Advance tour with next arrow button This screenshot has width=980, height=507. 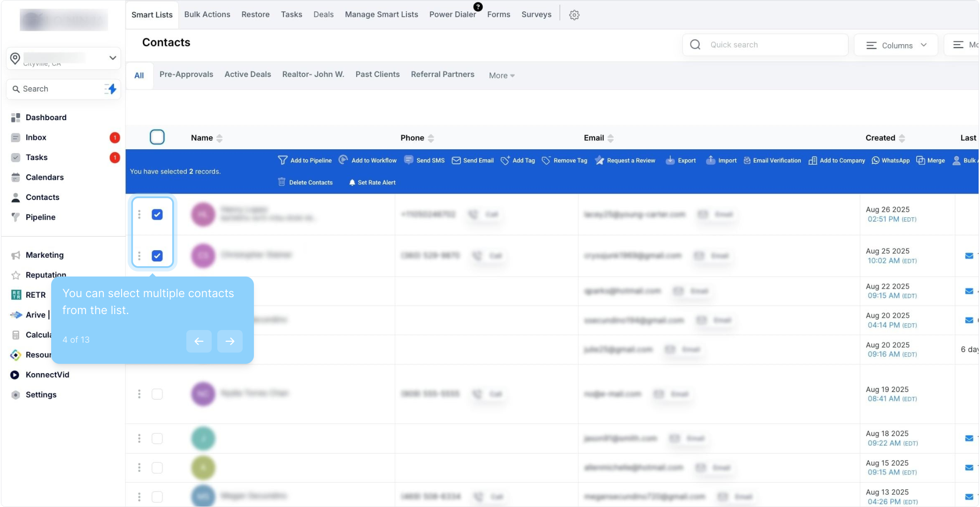coord(230,341)
